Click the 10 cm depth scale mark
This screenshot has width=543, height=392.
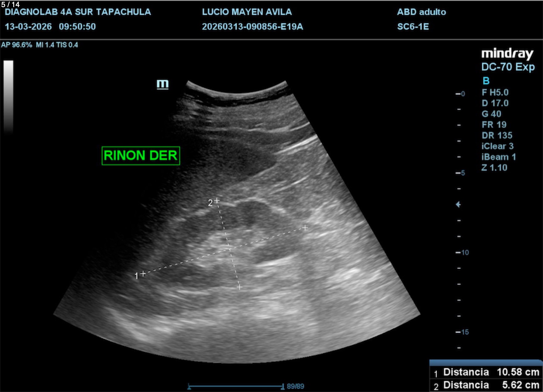[x=462, y=252]
